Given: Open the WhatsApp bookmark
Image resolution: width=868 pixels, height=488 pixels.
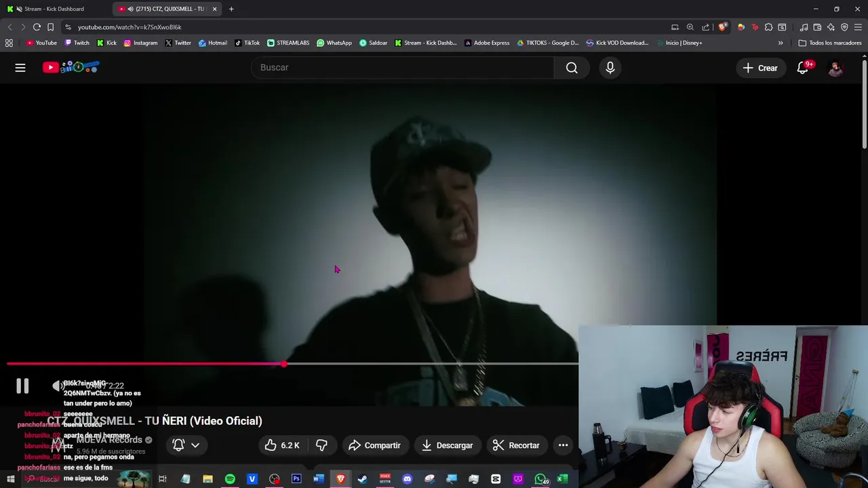Looking at the screenshot, I should 334,43.
